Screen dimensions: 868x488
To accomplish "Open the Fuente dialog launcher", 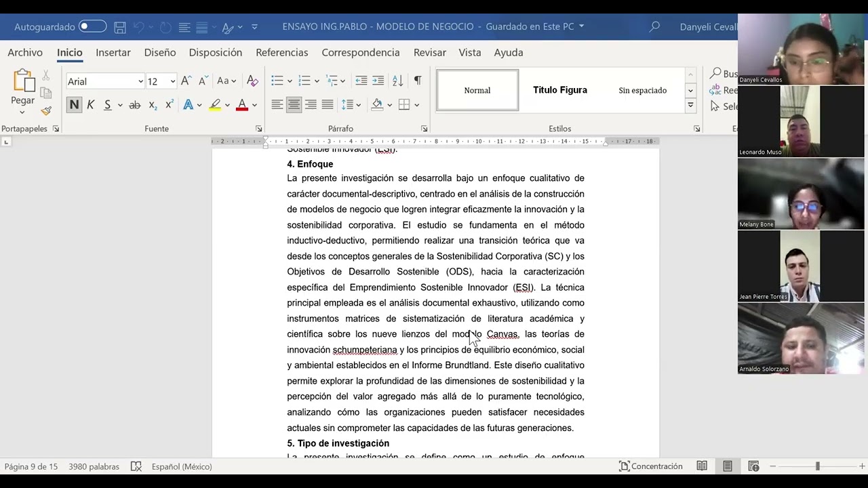I will point(258,129).
